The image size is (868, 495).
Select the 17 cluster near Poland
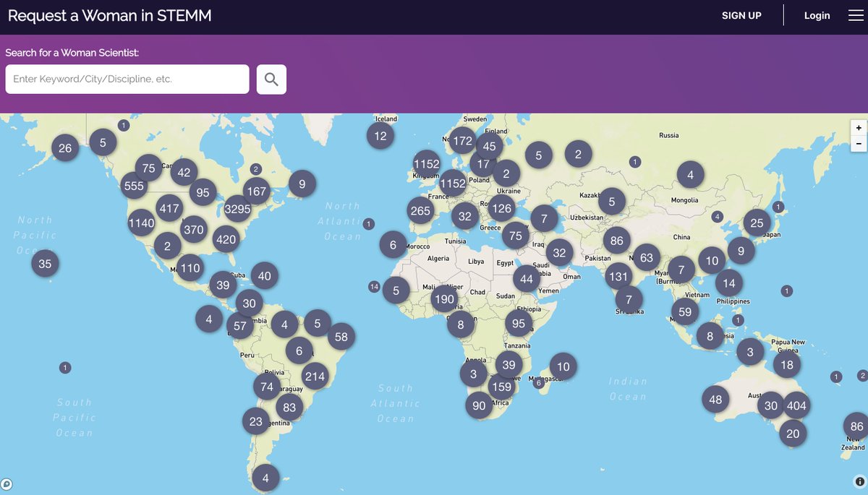(483, 164)
